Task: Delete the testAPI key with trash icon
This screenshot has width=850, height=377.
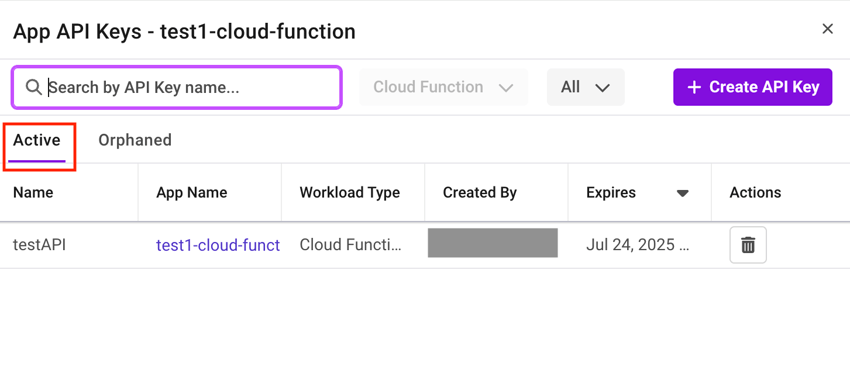Action: 748,245
